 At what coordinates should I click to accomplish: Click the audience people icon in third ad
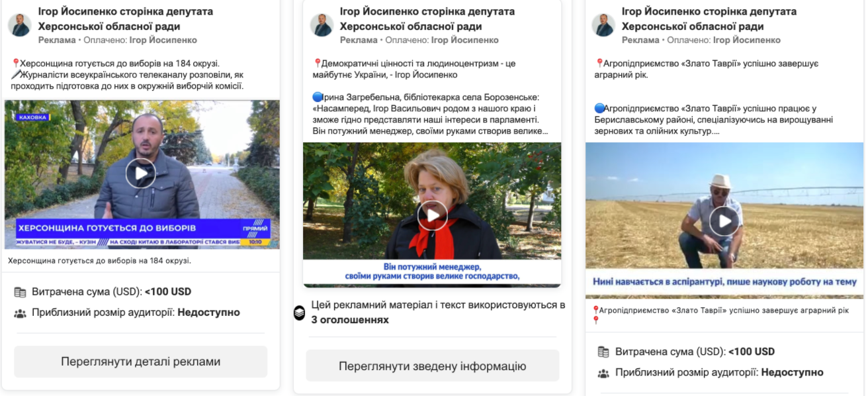(603, 373)
